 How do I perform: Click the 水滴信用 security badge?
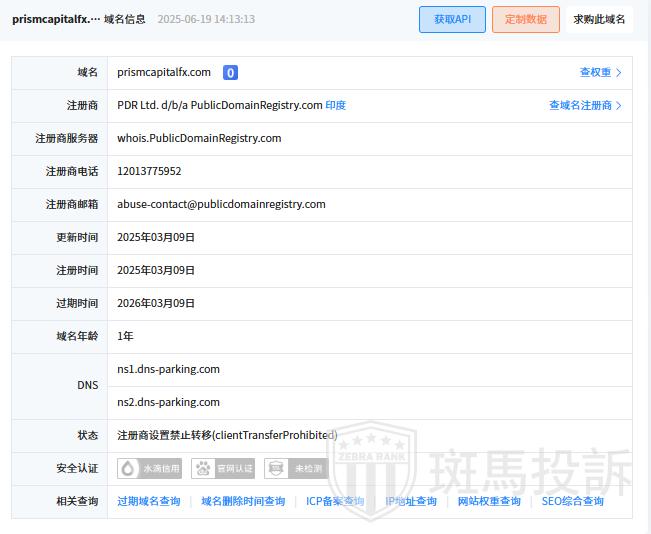pyautogui.click(x=150, y=468)
